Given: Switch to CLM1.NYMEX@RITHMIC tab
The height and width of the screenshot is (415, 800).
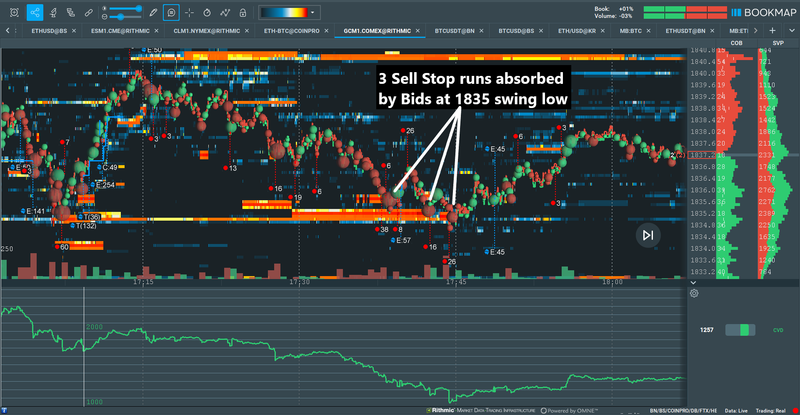Looking at the screenshot, I should (207, 31).
